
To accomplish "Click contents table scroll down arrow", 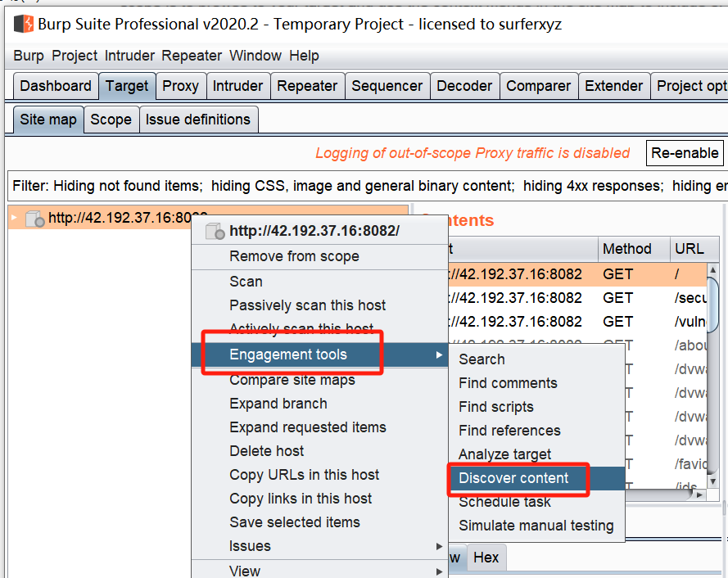I will click(x=712, y=481).
